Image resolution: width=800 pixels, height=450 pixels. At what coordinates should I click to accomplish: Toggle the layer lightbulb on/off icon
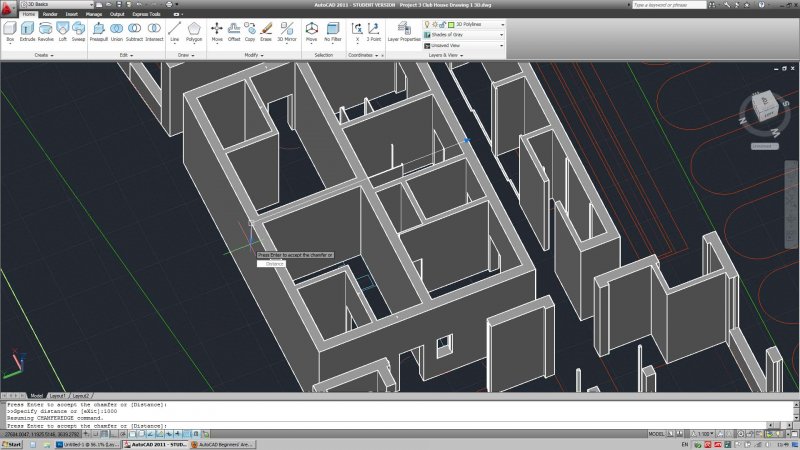click(427, 22)
